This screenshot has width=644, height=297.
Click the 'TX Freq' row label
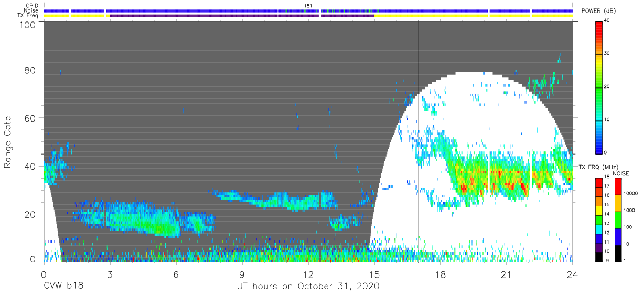click(x=27, y=16)
